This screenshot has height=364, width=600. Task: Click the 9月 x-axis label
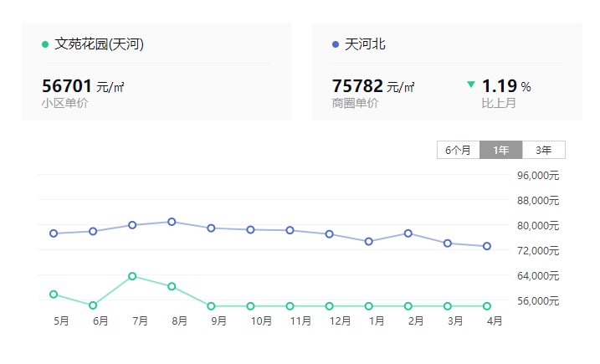[219, 320]
